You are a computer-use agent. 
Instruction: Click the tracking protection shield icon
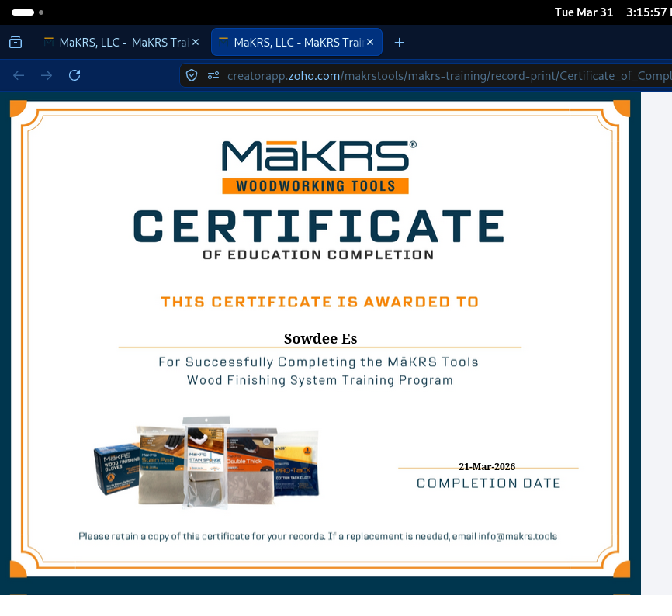point(192,76)
